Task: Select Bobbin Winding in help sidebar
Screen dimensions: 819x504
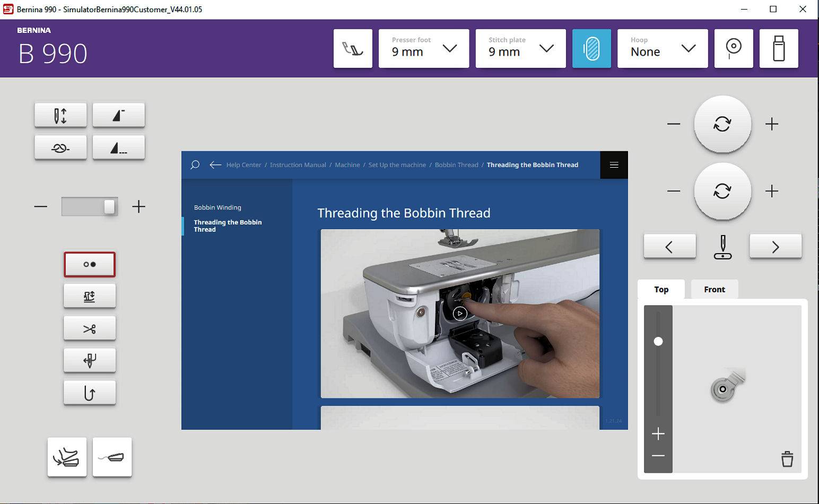Action: click(x=217, y=207)
